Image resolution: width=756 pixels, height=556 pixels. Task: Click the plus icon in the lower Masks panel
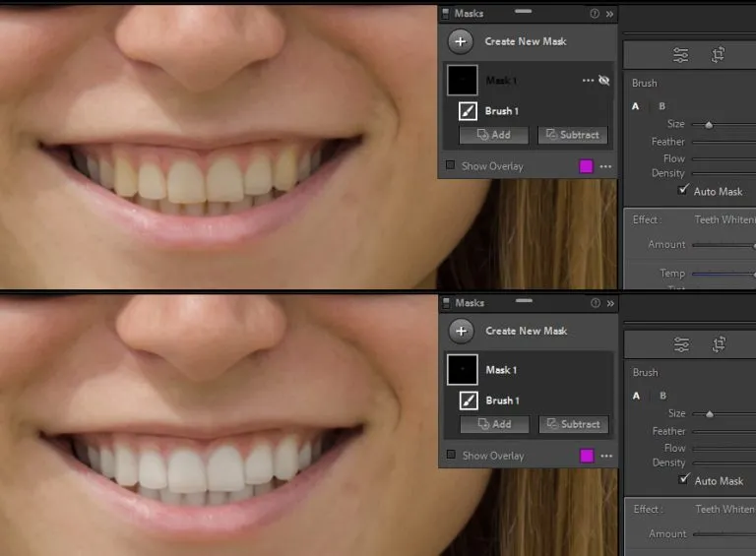tap(461, 331)
